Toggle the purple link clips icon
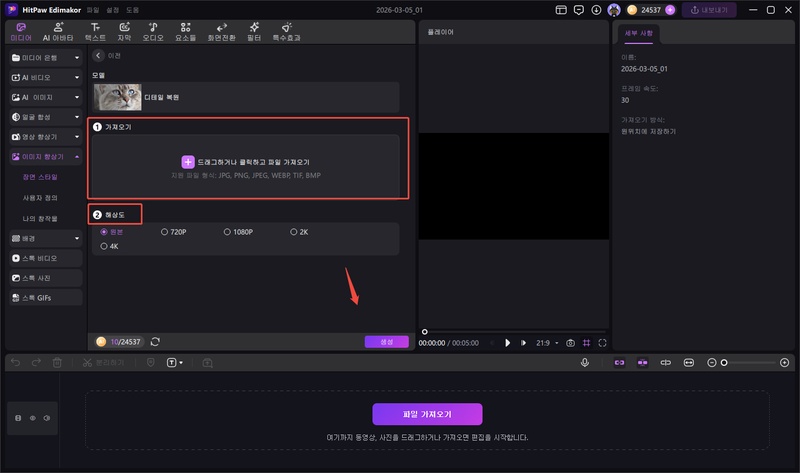Viewport: 800px width, 473px height. 619,362
